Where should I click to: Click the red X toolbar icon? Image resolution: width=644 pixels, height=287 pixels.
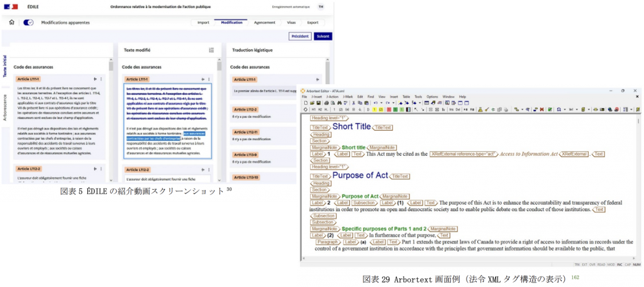(541, 109)
